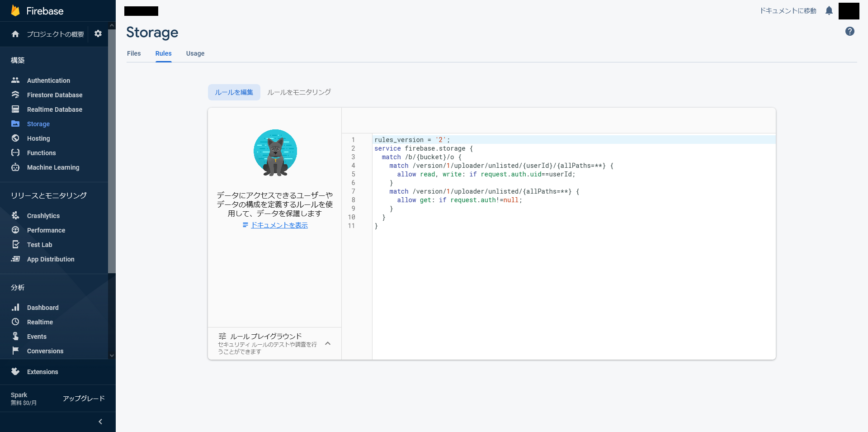
Task: Click the Hosting globe icon
Action: tap(15, 138)
